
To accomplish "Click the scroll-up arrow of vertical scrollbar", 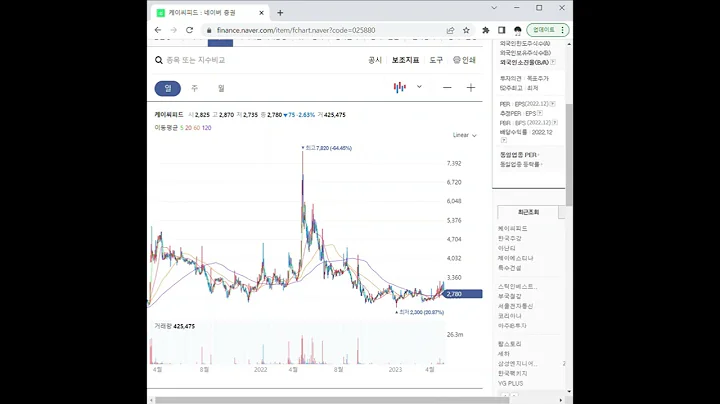I will tap(569, 44).
